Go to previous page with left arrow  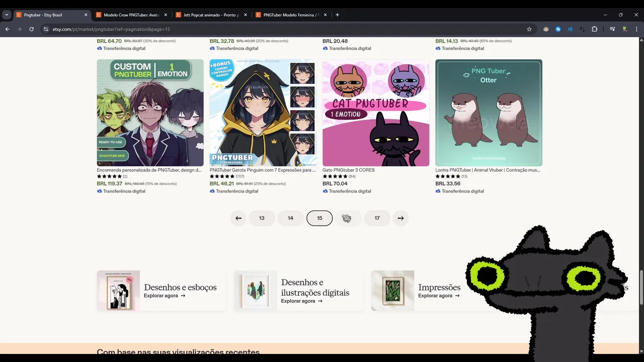(x=238, y=218)
